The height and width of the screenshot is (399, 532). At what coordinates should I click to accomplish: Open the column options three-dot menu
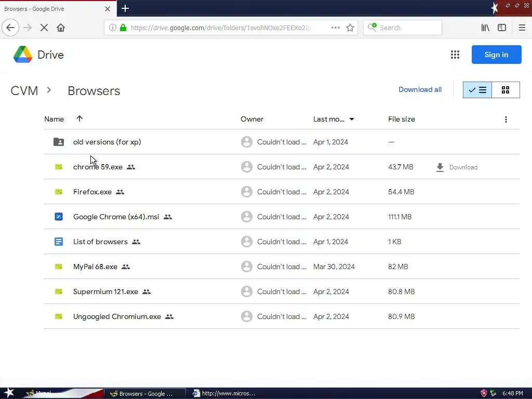pos(506,119)
